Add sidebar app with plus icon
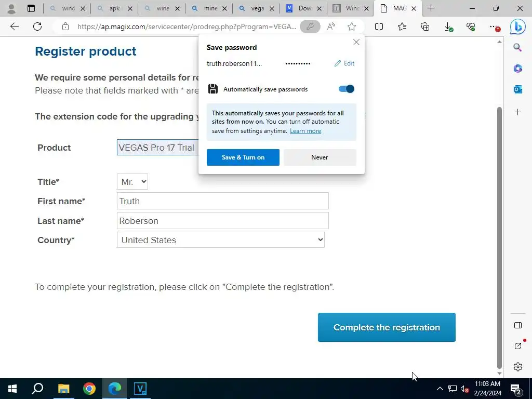 517,112
